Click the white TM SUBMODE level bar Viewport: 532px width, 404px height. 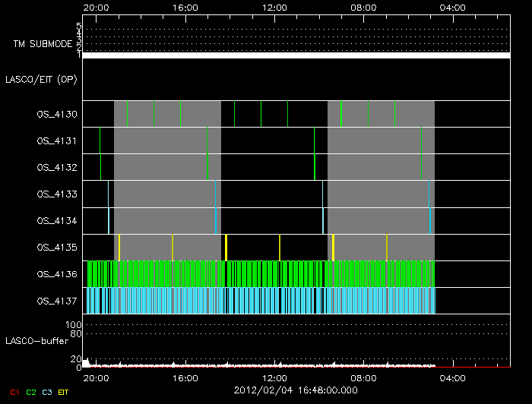[296, 55]
